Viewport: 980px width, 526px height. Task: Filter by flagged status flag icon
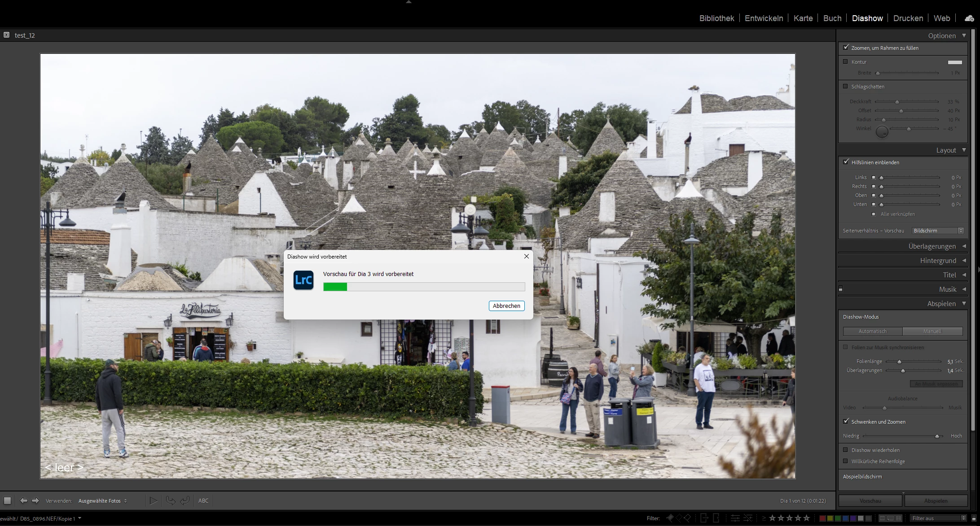pos(670,518)
